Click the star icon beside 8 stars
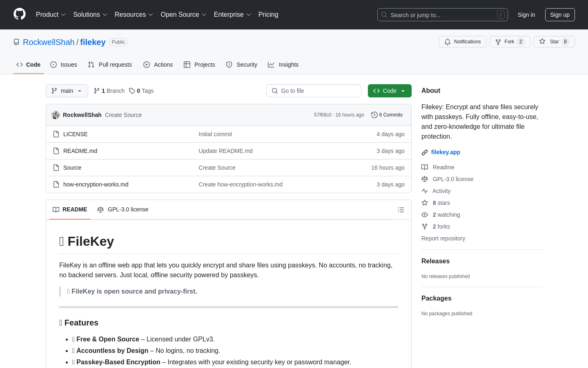 point(425,203)
